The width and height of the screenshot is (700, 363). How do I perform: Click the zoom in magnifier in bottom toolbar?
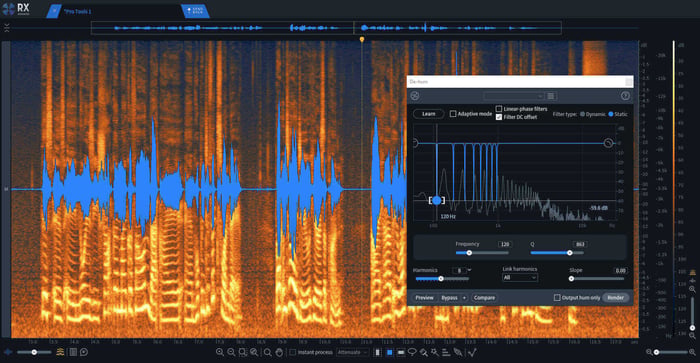[220, 352]
